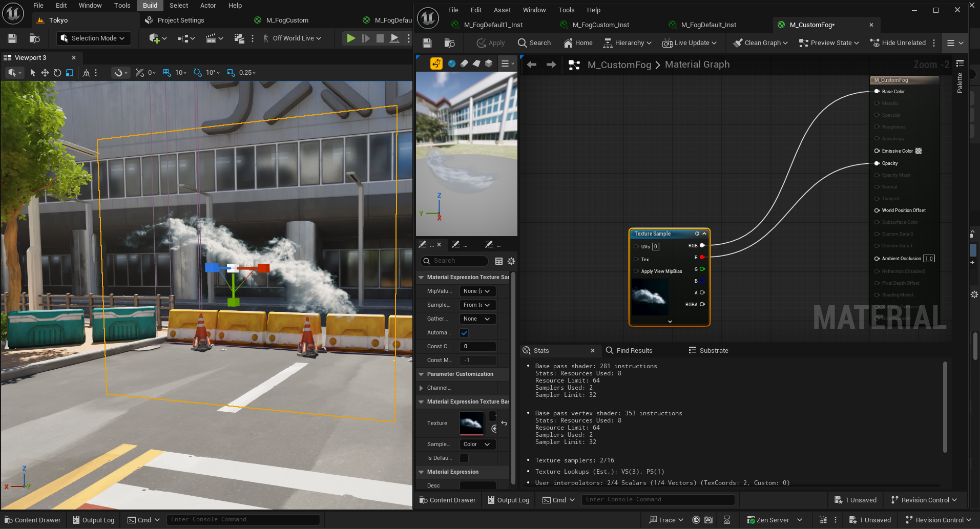Screen dimensions: 980x529
Task: Expand the Channel Names row
Action: (x=421, y=388)
